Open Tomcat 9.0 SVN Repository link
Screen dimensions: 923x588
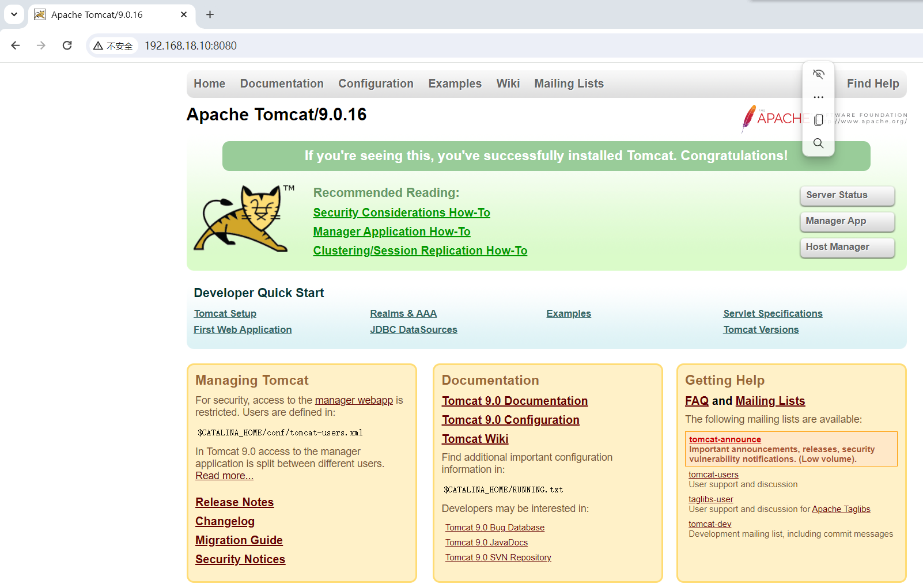(x=498, y=557)
